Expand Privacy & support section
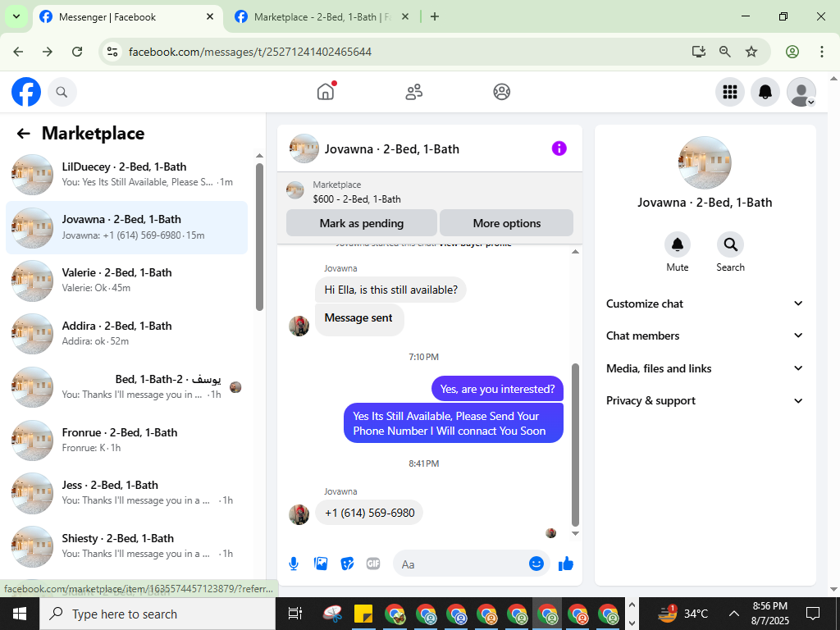The width and height of the screenshot is (840, 630). pos(705,400)
